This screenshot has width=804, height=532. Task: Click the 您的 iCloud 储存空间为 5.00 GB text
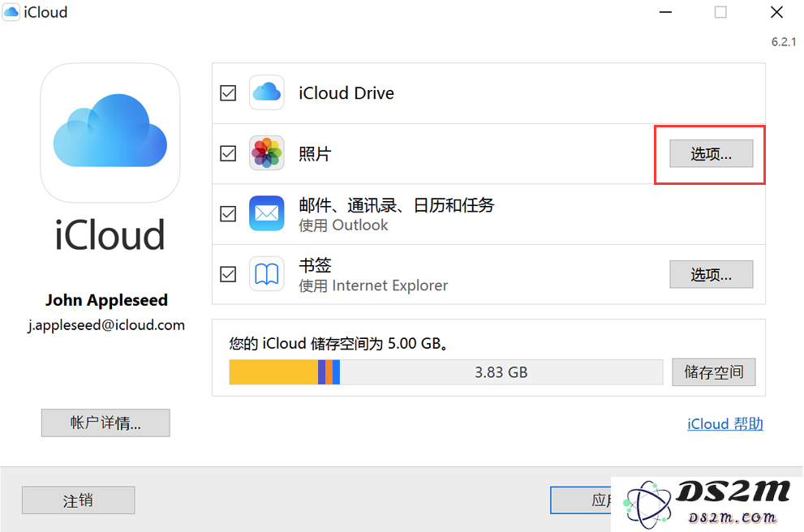coord(338,343)
